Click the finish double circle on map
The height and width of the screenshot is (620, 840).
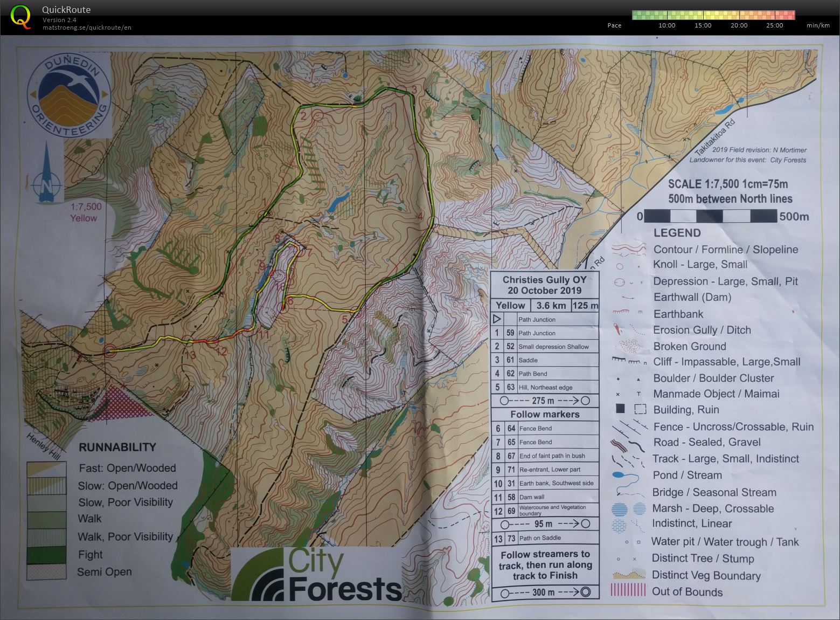[109, 352]
